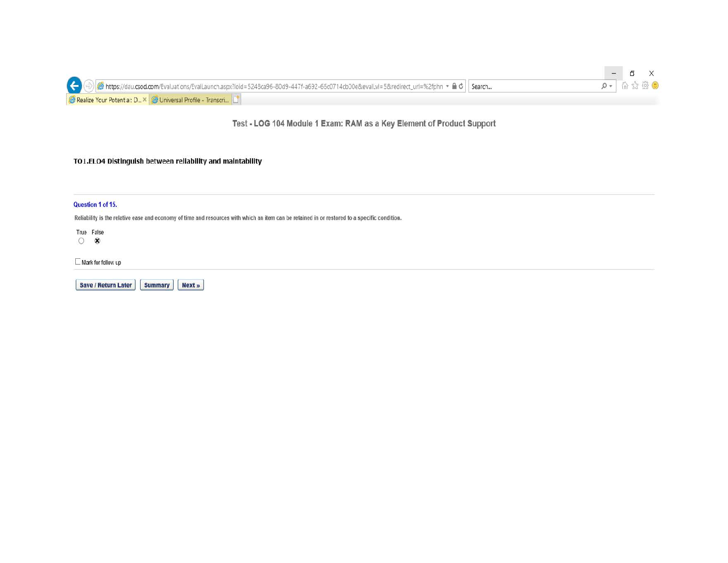Check the Mark for follow up box
Image resolution: width=728 pixels, height=563 pixels.
(78, 262)
